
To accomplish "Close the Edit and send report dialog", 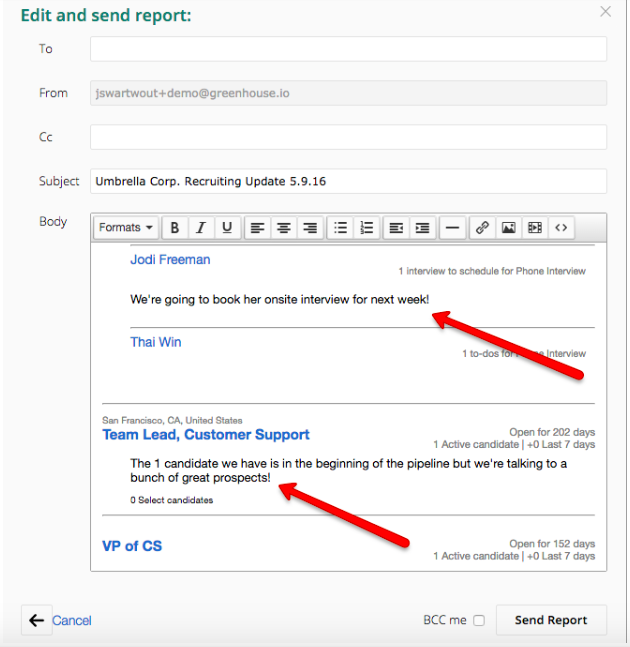I will click(x=605, y=12).
